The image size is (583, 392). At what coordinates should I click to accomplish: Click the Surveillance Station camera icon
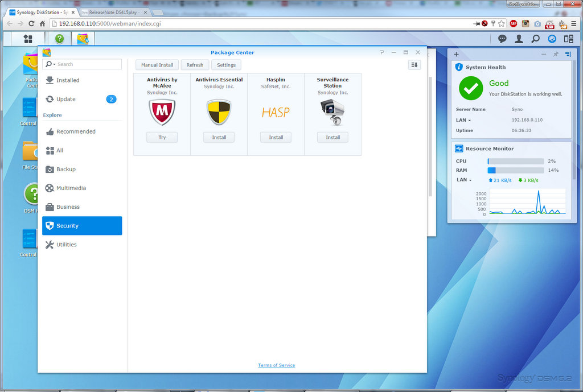click(x=332, y=112)
